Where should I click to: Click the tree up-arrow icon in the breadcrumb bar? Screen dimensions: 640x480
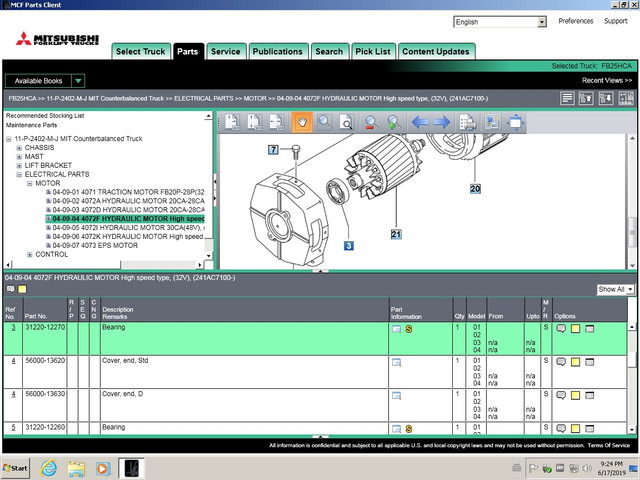(586, 98)
